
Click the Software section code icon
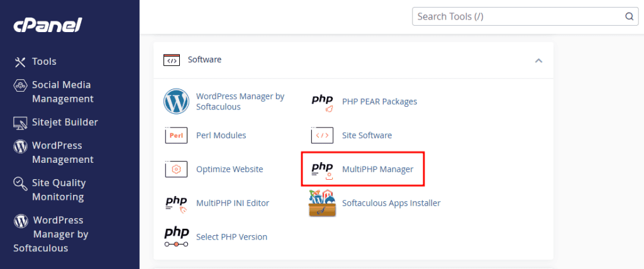(171, 60)
